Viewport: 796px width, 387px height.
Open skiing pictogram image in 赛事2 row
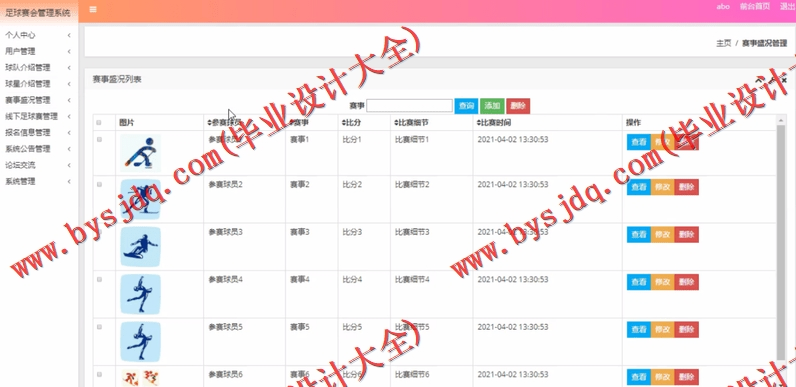point(141,199)
